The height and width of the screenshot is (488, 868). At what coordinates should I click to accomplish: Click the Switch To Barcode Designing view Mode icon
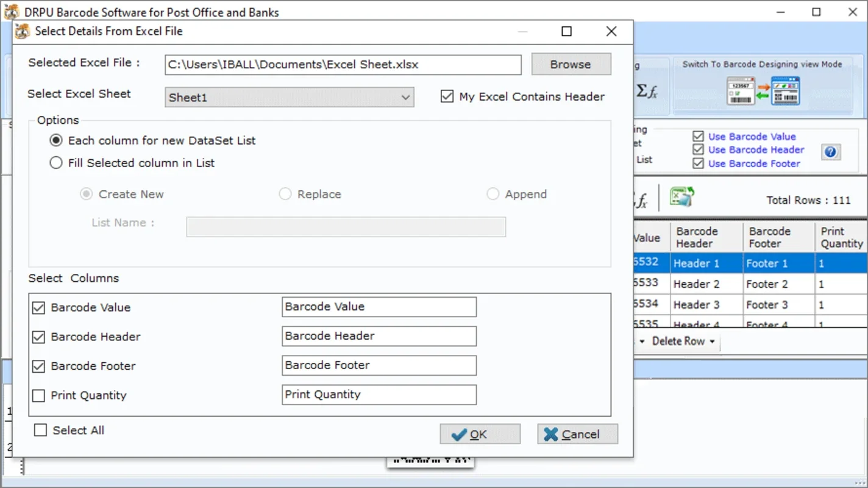[763, 91]
